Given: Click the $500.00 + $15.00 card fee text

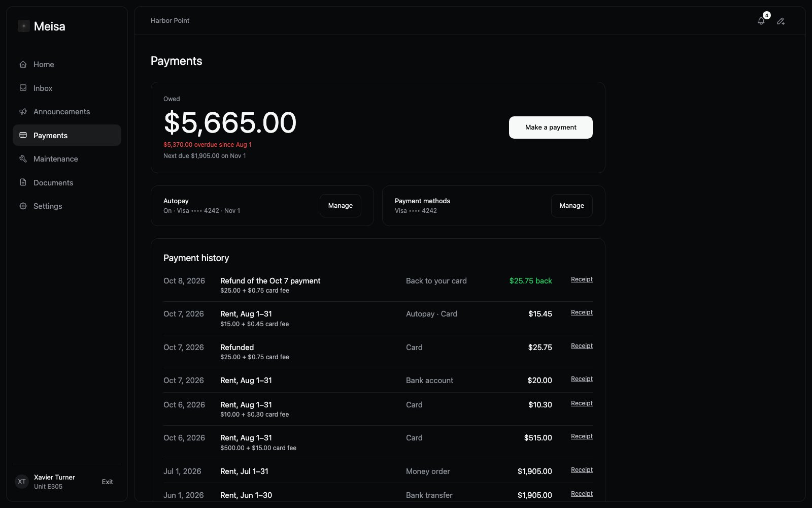Looking at the screenshot, I should click(258, 448).
